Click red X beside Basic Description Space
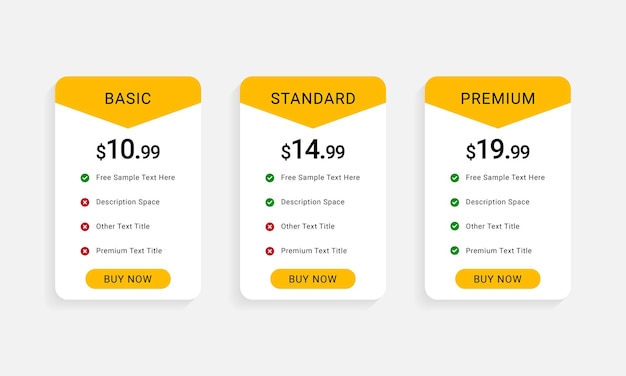This screenshot has width=626, height=376. click(x=85, y=202)
